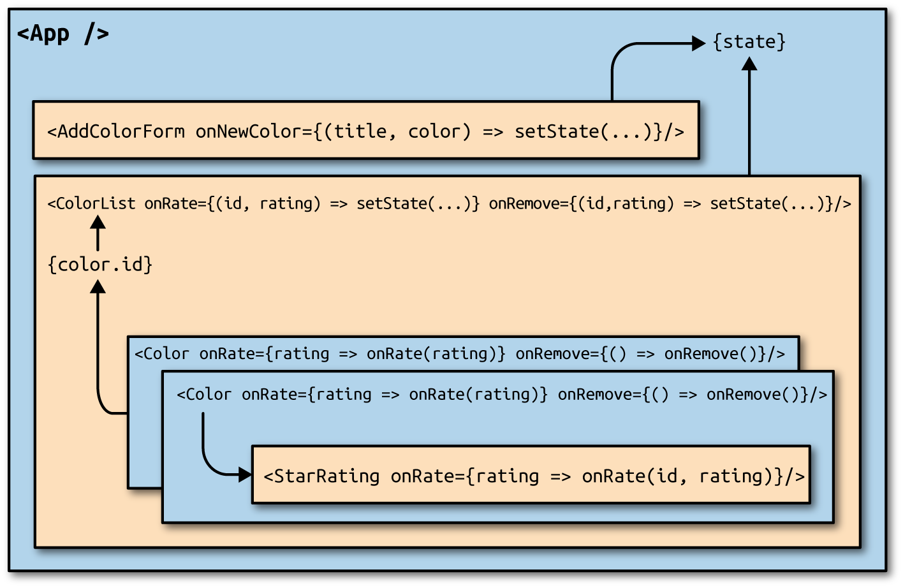
Task: Click the "<Color" tag in the front Color box
Action: pyautogui.click(x=204, y=395)
